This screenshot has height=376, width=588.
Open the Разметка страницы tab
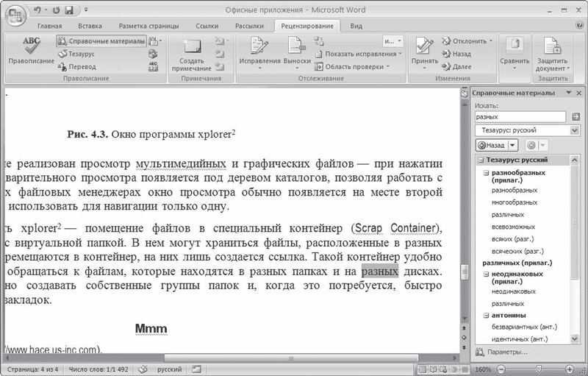pyautogui.click(x=148, y=26)
